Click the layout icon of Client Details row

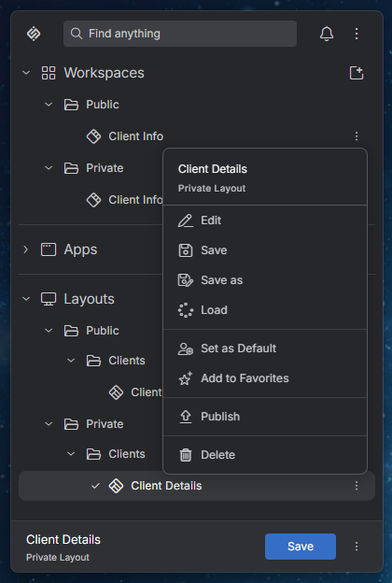click(116, 486)
